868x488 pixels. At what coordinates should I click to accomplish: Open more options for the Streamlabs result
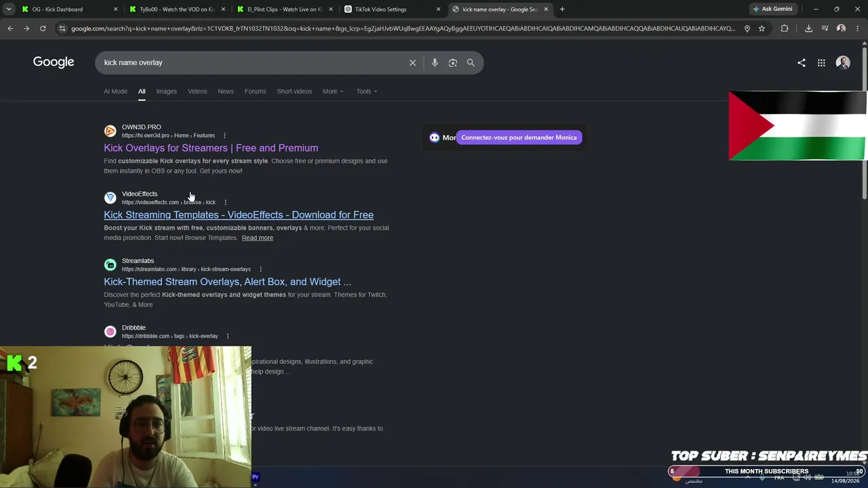(x=260, y=269)
